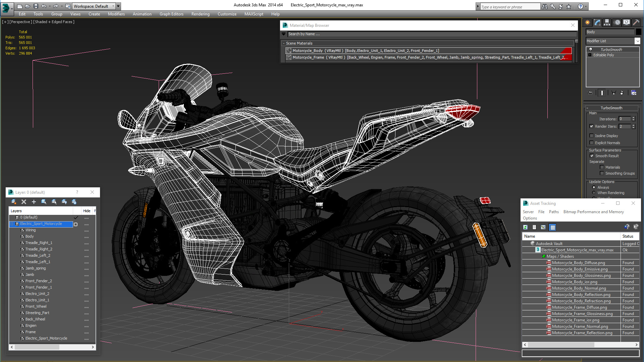
Task: Open the Graph Editors menu
Action: 171,14
